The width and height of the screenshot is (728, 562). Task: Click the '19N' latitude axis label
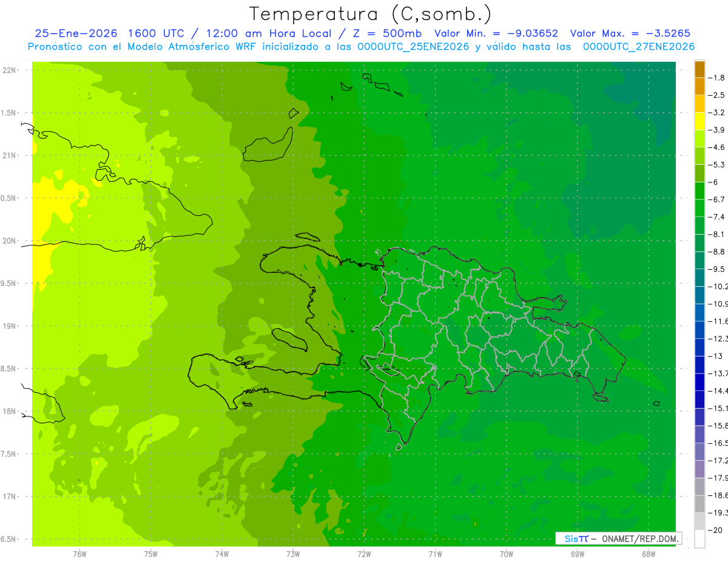pos(9,326)
